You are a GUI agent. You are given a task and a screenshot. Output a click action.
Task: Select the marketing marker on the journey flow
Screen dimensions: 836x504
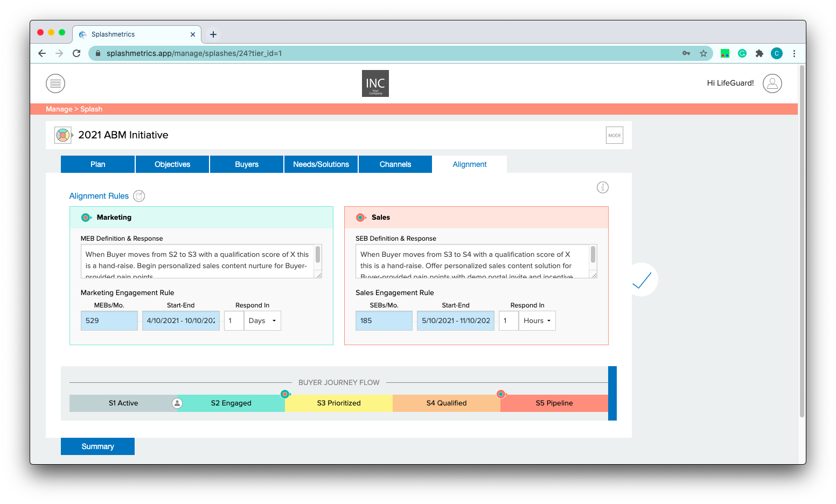coord(285,394)
